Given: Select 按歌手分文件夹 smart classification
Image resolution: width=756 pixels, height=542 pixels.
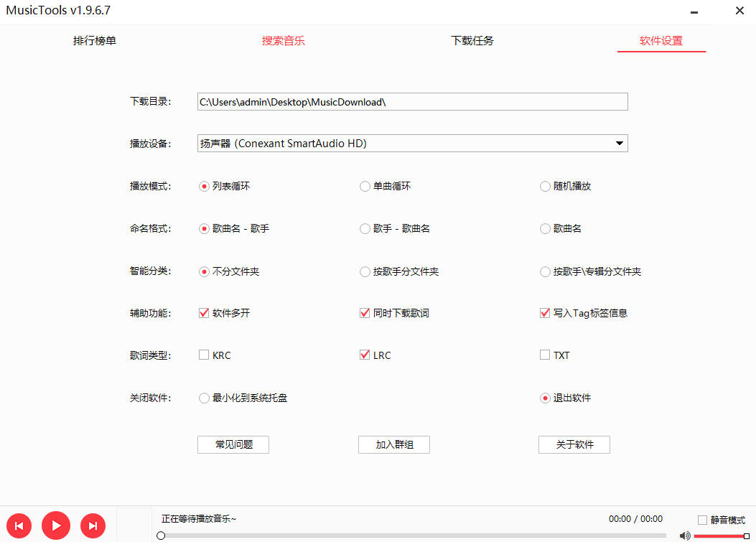Looking at the screenshot, I should tap(365, 271).
